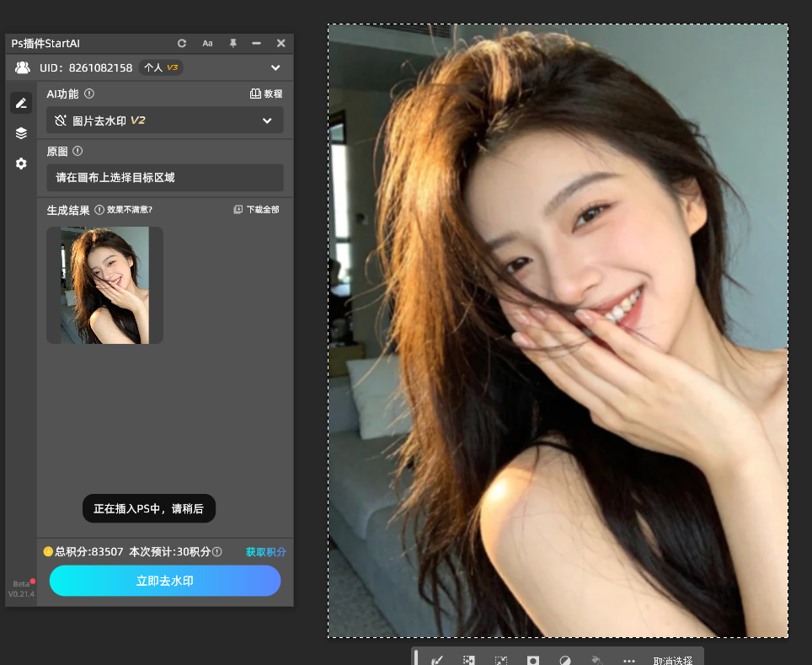Click 下载全部 to download all results
This screenshot has height=665, width=812.
(256, 210)
